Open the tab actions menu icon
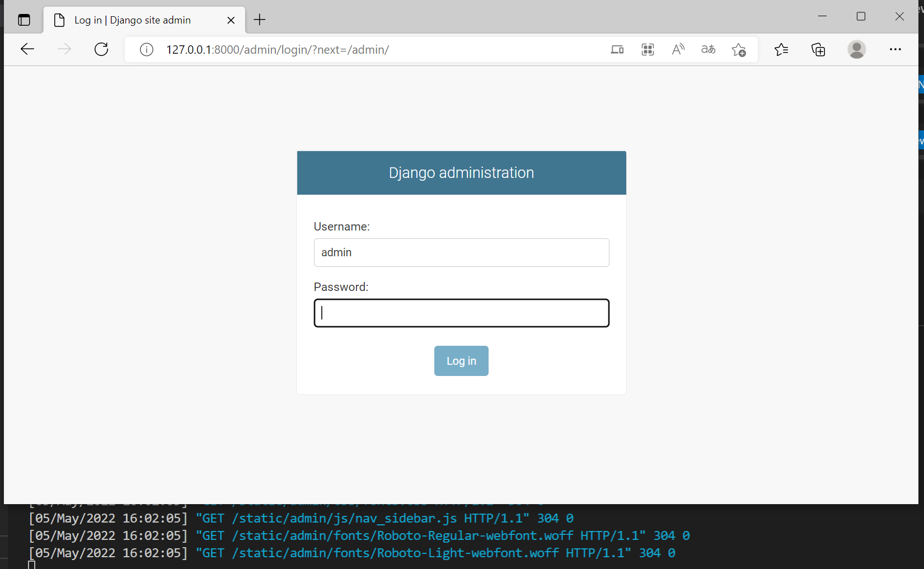The image size is (924, 569). point(24,20)
